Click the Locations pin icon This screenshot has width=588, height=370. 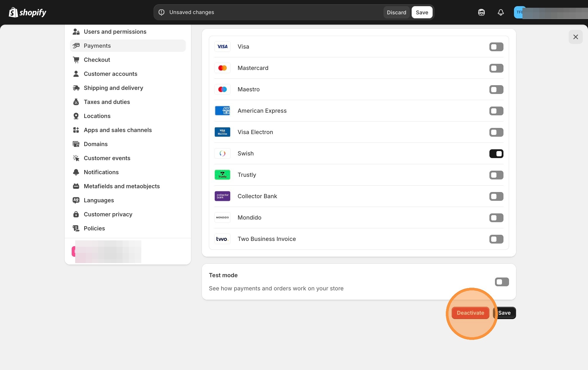tap(76, 116)
